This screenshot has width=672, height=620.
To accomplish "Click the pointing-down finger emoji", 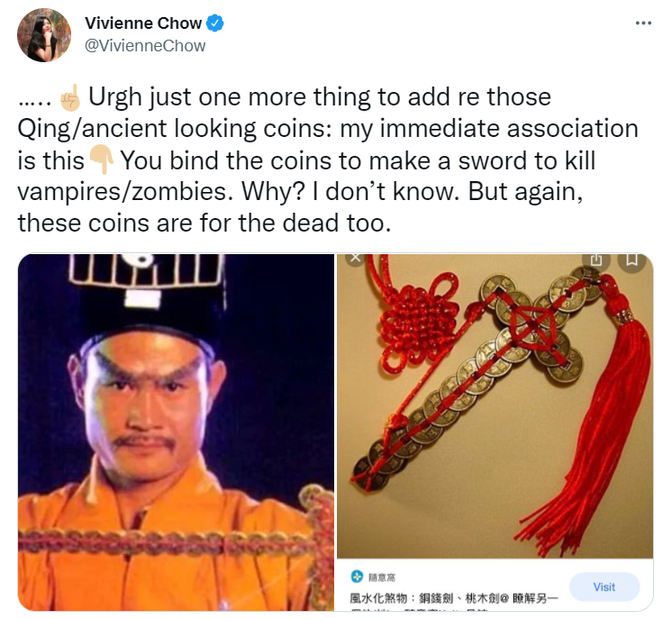I will tap(102, 160).
